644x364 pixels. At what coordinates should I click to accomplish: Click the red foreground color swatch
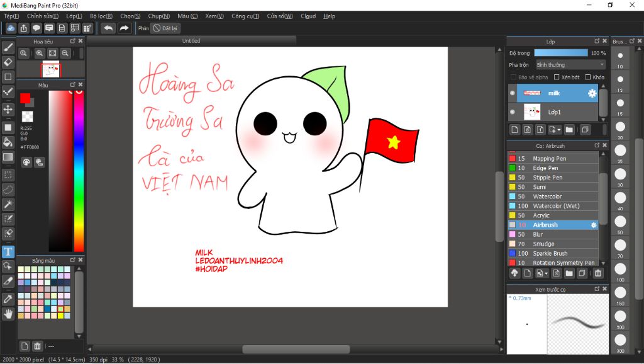[x=25, y=98]
